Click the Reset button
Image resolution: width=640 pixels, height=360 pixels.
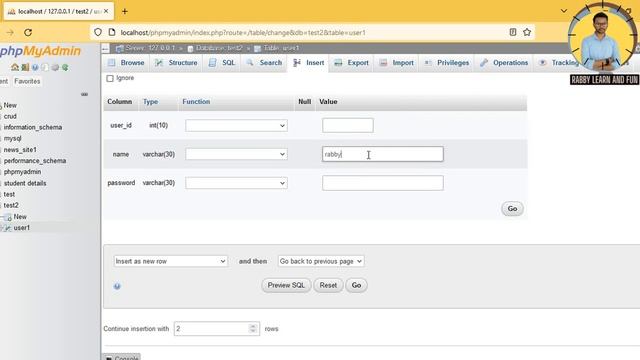[328, 285]
